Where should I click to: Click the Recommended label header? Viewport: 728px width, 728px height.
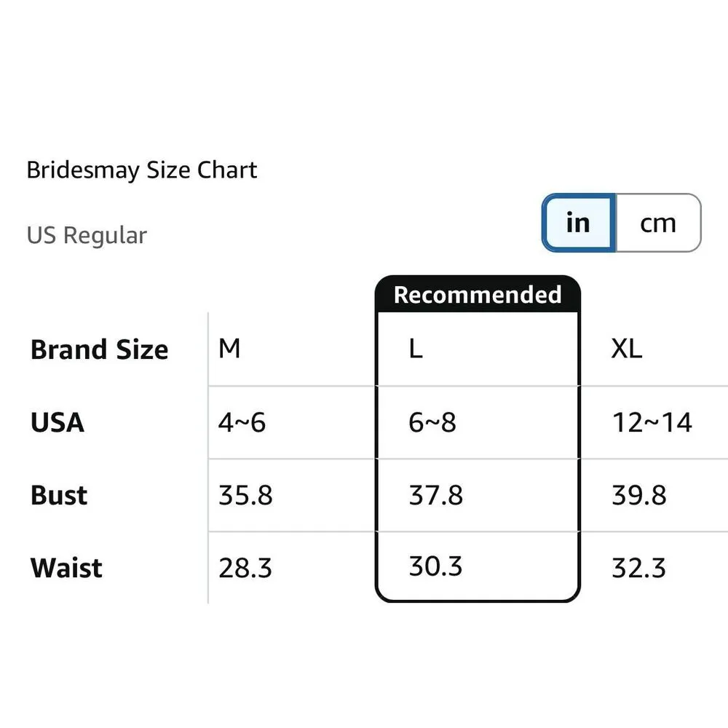478,295
